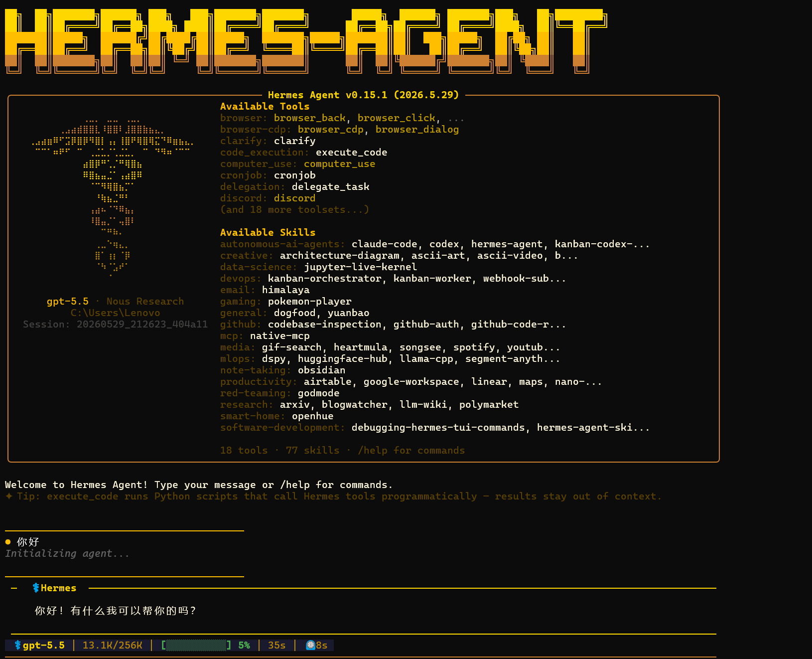Click the "native-mcp" skill name
Viewport: 812px width, 659px height.
(280, 336)
